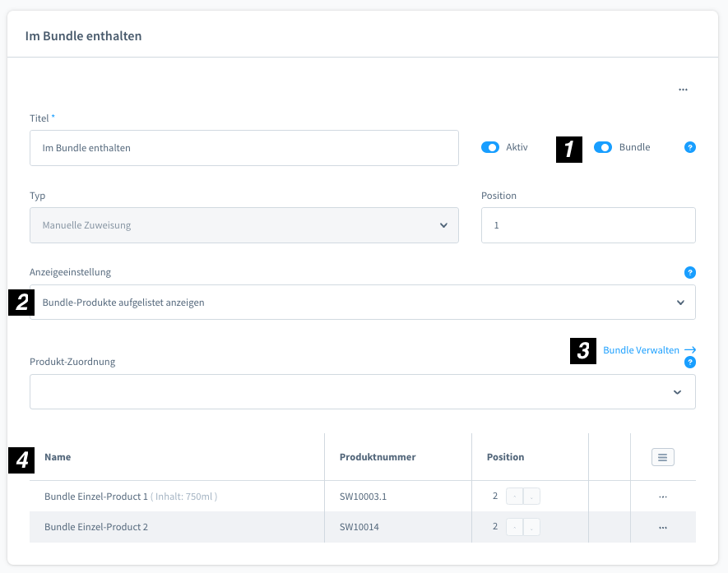
Task: Sort by the Produktnummer column header
Action: click(378, 457)
